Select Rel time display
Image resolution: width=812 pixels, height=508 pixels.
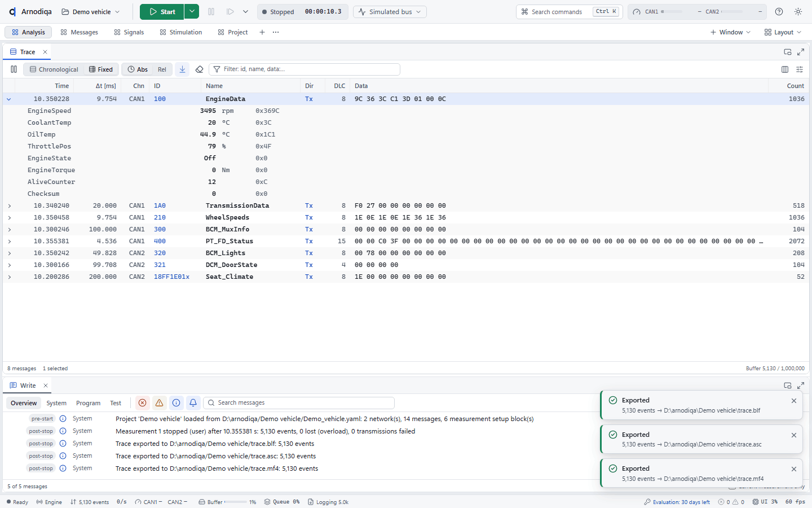[x=162, y=69]
